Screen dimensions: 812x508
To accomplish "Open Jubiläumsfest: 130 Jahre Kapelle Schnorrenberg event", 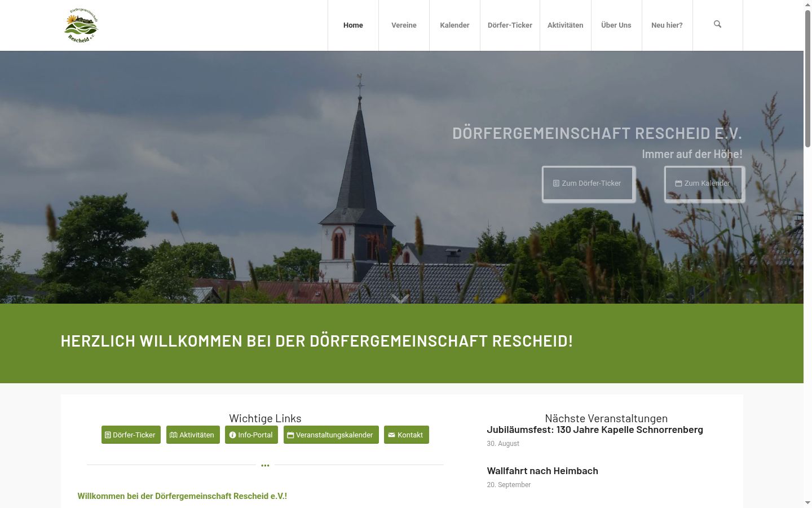I will pyautogui.click(x=595, y=430).
